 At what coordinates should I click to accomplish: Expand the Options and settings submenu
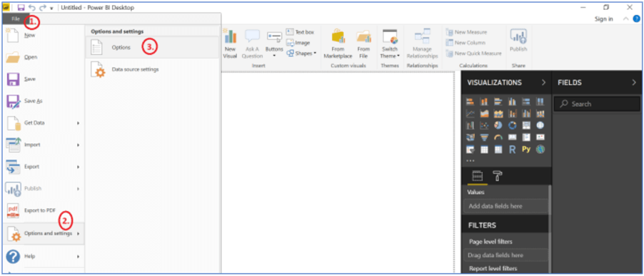click(x=43, y=233)
